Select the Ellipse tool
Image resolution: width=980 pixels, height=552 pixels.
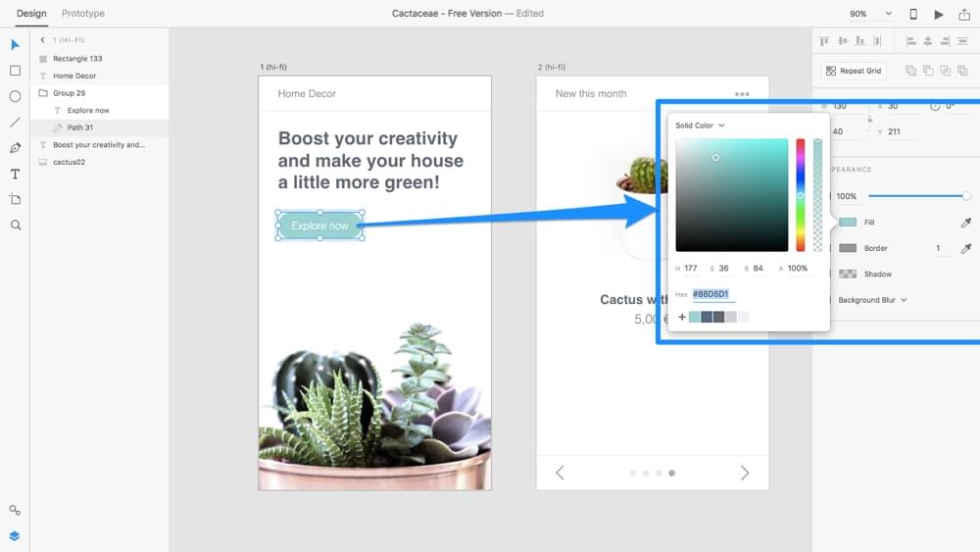click(15, 96)
